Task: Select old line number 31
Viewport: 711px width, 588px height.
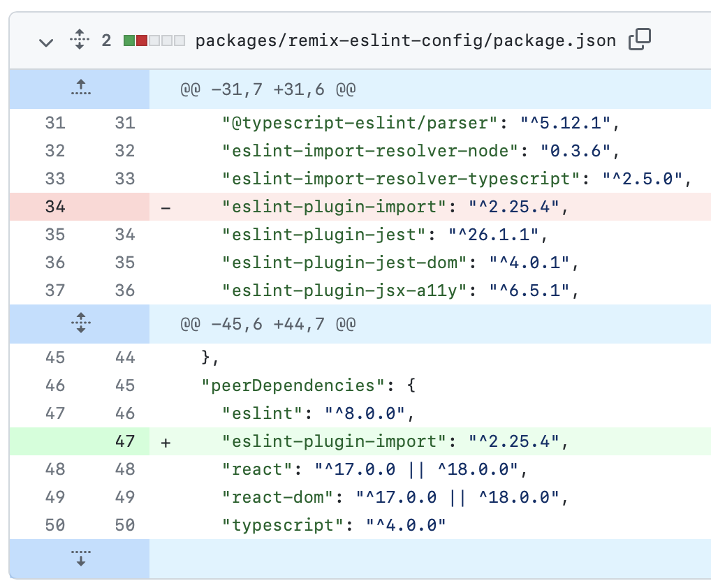Action: pyautogui.click(x=55, y=123)
